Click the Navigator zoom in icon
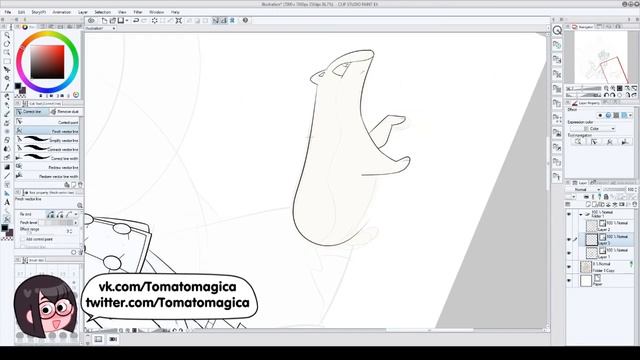640x360 pixels. point(613,89)
